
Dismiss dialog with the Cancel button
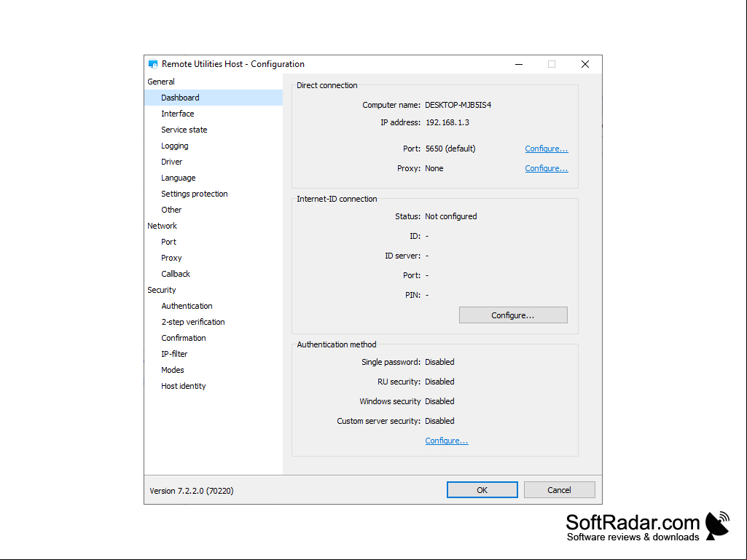pos(559,490)
